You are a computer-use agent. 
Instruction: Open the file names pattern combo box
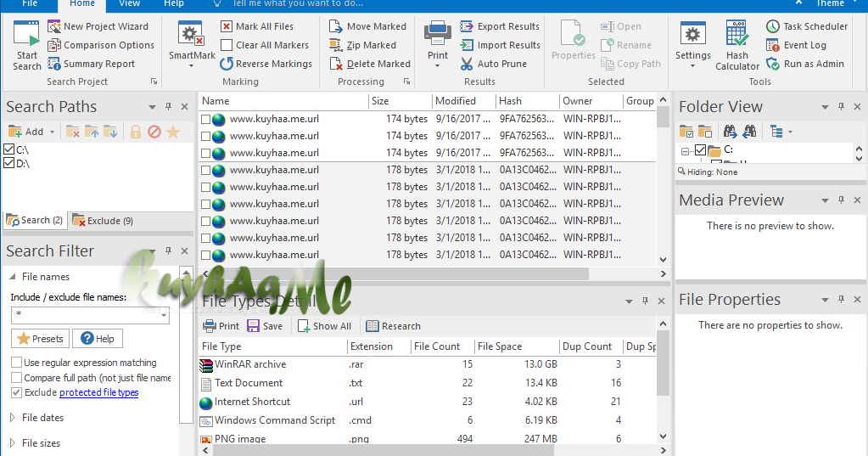pos(90,315)
